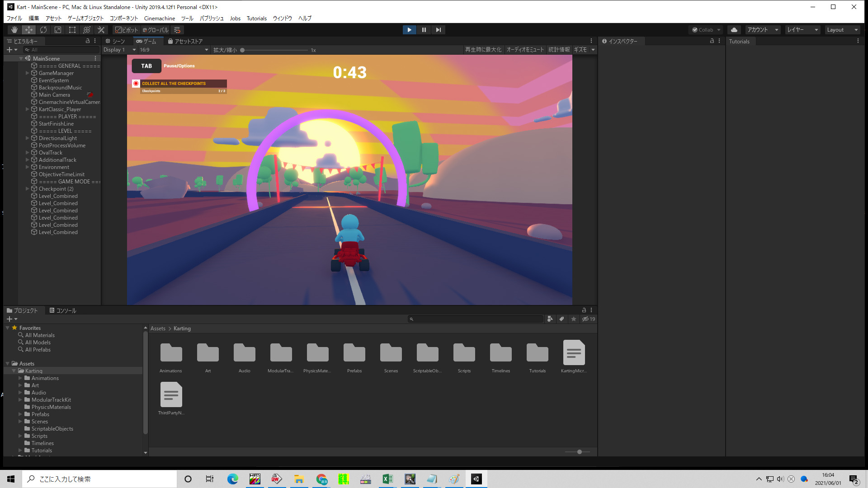
Task: Open the Cinemachine menu
Action: (160, 19)
